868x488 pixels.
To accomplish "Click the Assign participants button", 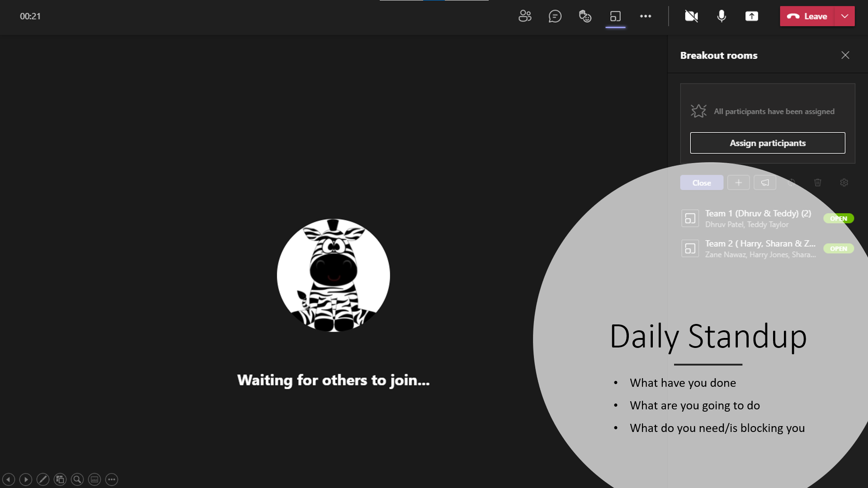I will click(x=767, y=143).
